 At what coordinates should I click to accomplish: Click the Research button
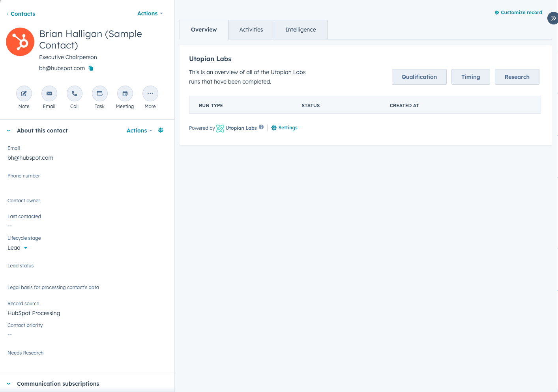517,77
